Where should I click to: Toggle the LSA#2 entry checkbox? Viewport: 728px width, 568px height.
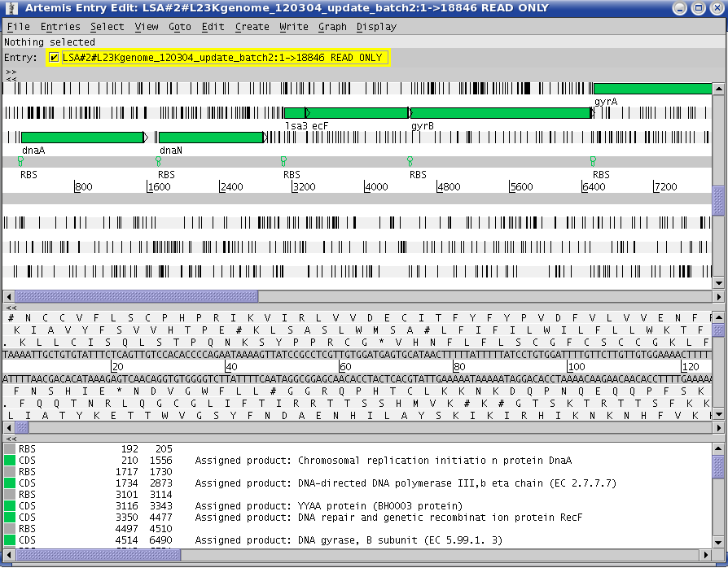(54, 58)
